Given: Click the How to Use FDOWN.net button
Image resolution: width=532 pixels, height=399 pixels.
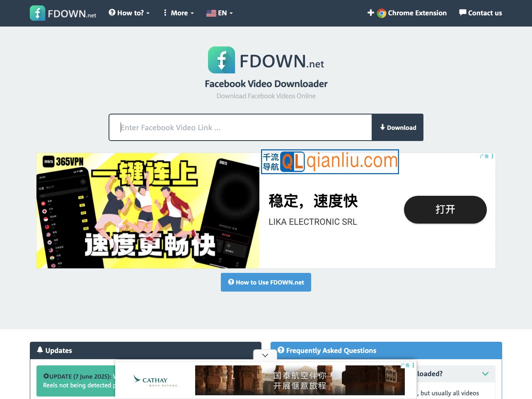Looking at the screenshot, I should [x=266, y=282].
